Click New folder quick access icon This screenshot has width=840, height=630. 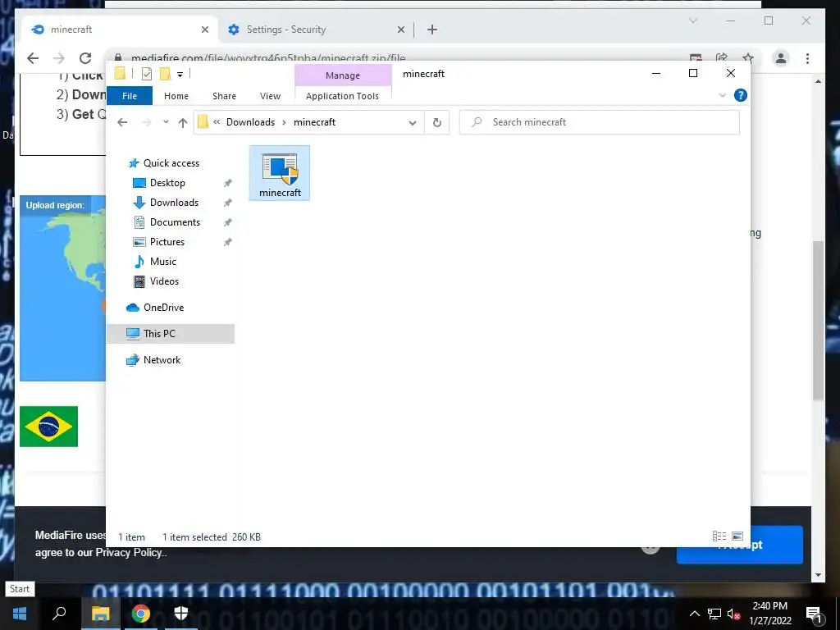pos(165,74)
